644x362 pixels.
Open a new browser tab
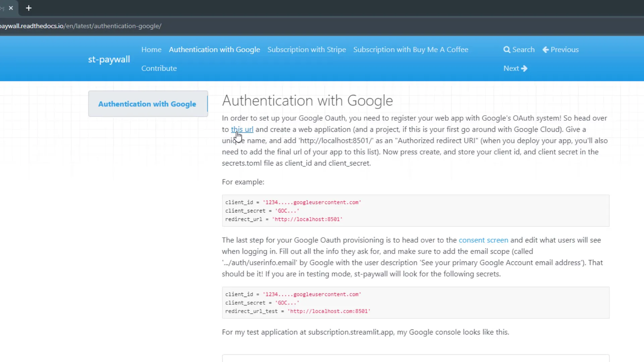tap(29, 8)
